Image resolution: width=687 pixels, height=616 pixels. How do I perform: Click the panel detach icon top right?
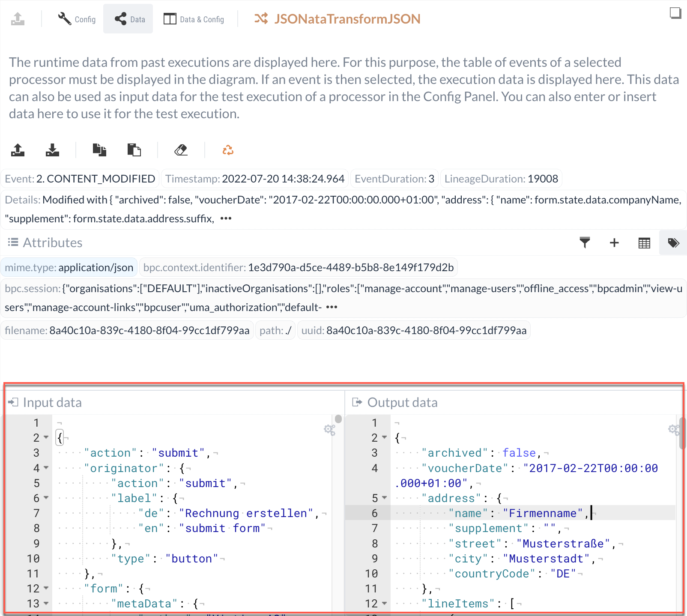click(675, 13)
